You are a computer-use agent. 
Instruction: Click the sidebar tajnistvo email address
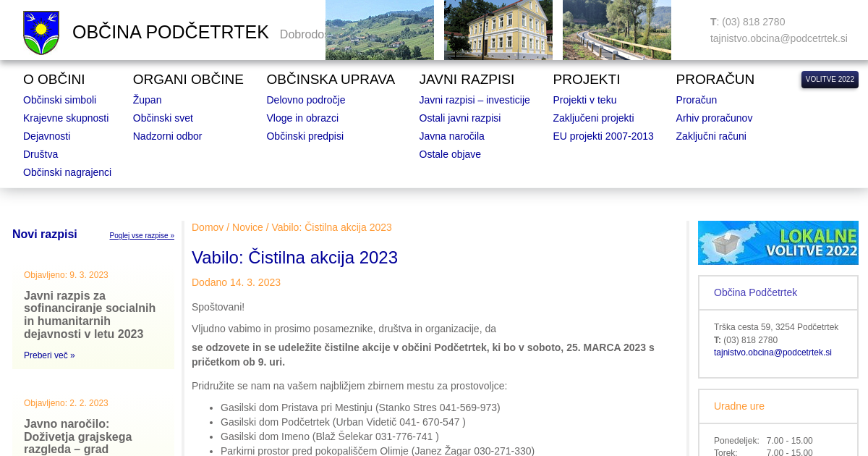773,352
